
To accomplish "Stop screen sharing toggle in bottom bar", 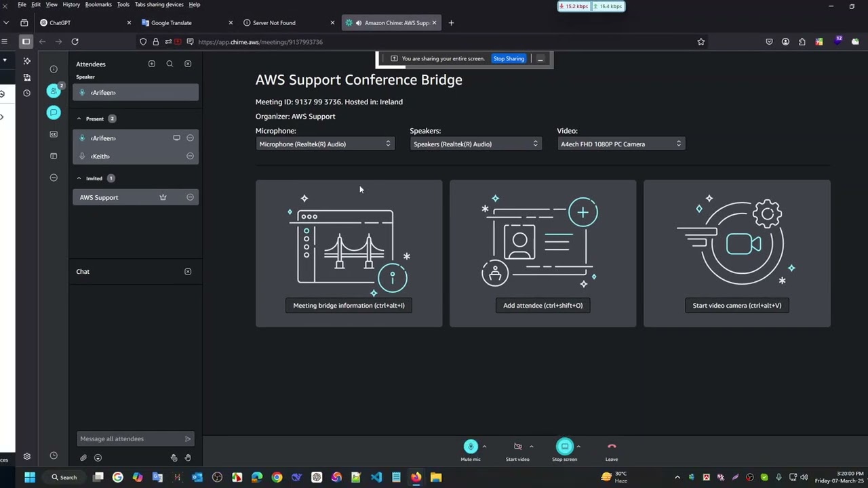I will tap(565, 447).
